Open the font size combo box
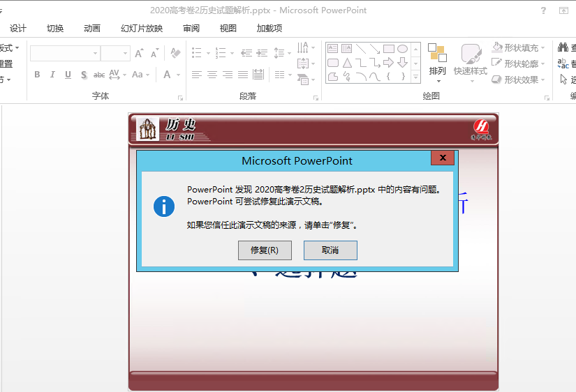Viewport: 576px width, 392px height. [x=115, y=54]
